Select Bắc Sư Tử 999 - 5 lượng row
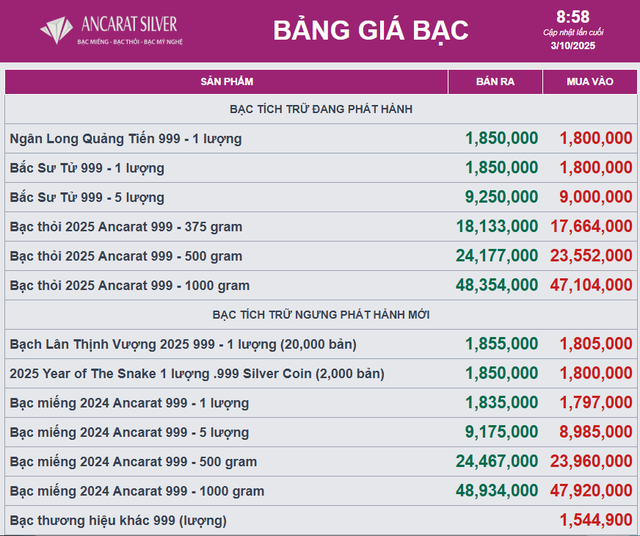The image size is (640, 536). pyautogui.click(x=87, y=197)
